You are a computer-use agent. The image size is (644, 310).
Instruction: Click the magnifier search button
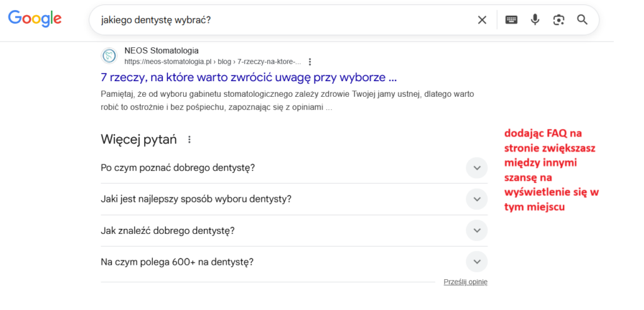(582, 20)
